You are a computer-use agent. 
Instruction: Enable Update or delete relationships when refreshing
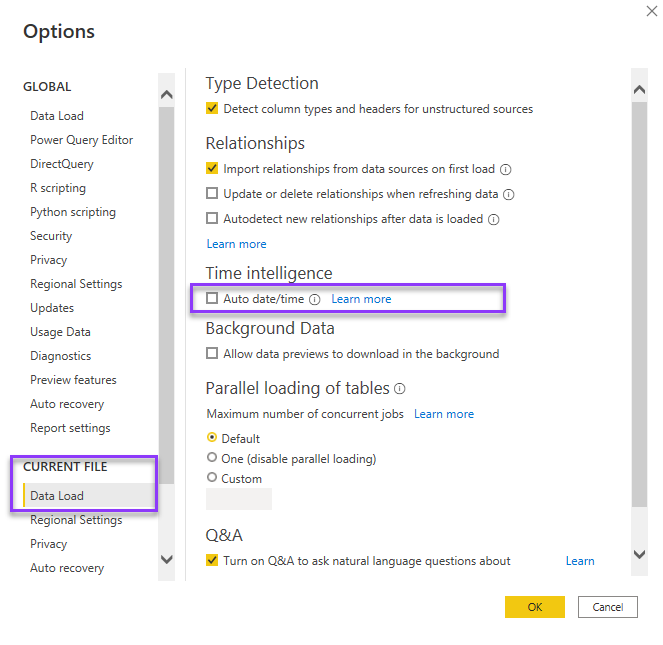[212, 193]
